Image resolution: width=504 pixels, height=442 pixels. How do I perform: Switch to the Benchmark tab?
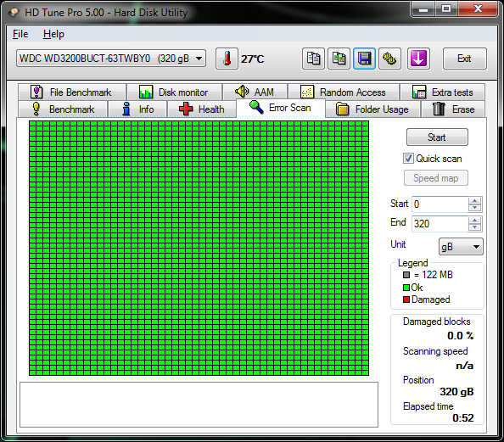[63, 109]
